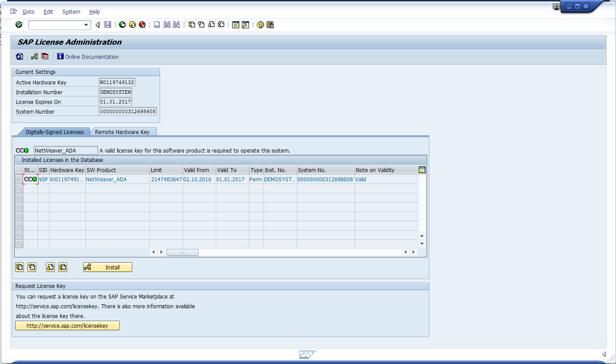Image resolution: width=616 pixels, height=364 pixels.
Task: Collapse the command field with the triangle
Action: (x=98, y=25)
